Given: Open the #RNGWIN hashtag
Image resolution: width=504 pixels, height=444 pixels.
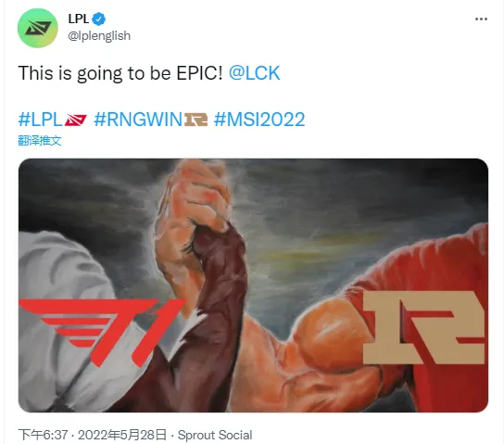Looking at the screenshot, I should 138,120.
